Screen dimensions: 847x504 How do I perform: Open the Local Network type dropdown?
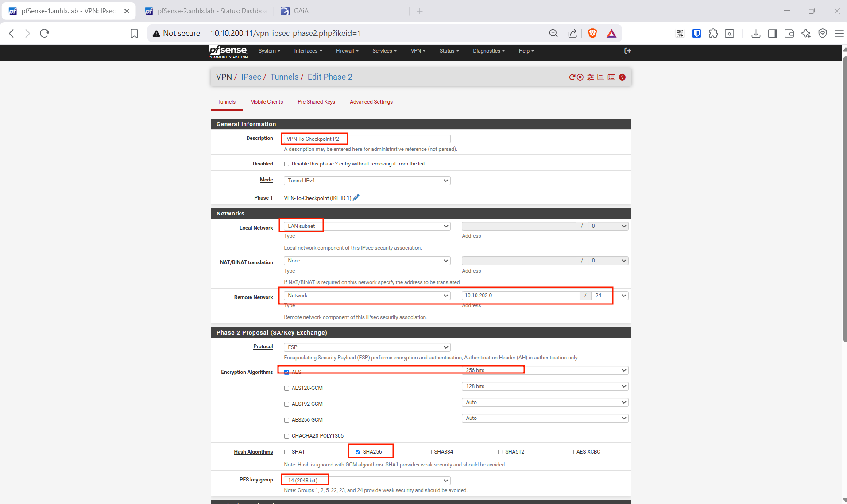[367, 226]
